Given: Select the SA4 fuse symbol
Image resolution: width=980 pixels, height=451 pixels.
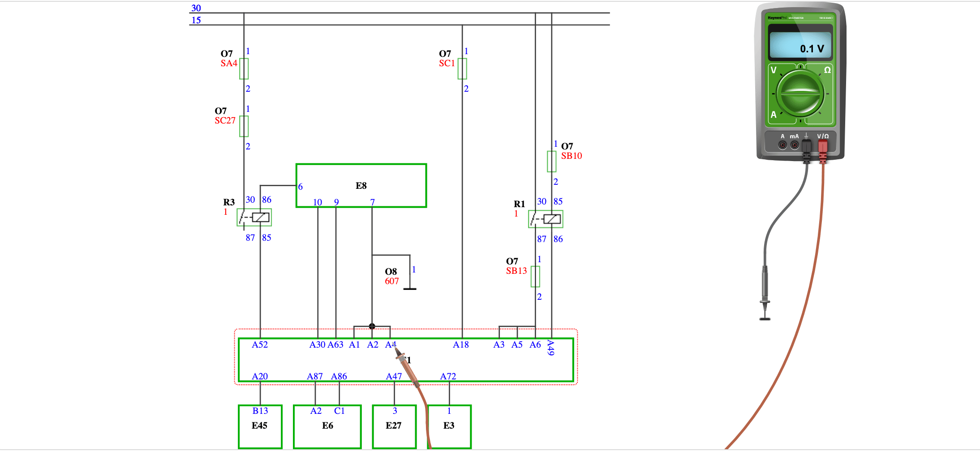Looking at the screenshot, I should click(x=244, y=68).
